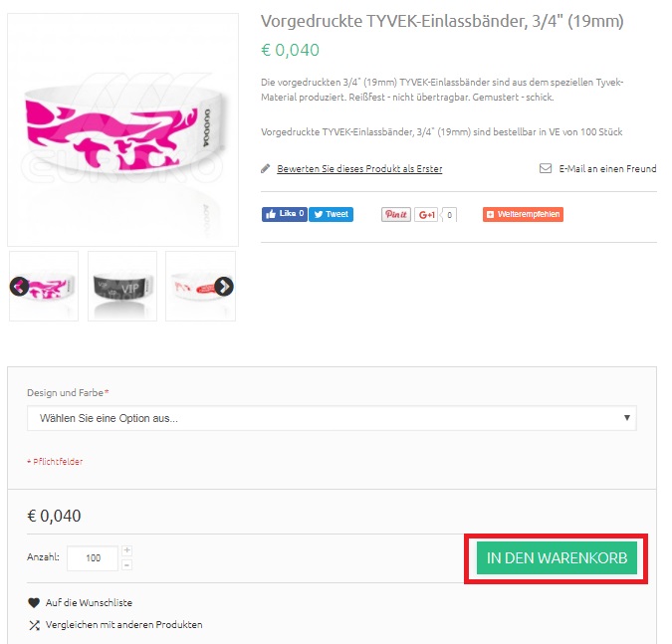672x644 pixels.
Task: Open E-Mail an einen Freund link
Action: click(x=607, y=169)
